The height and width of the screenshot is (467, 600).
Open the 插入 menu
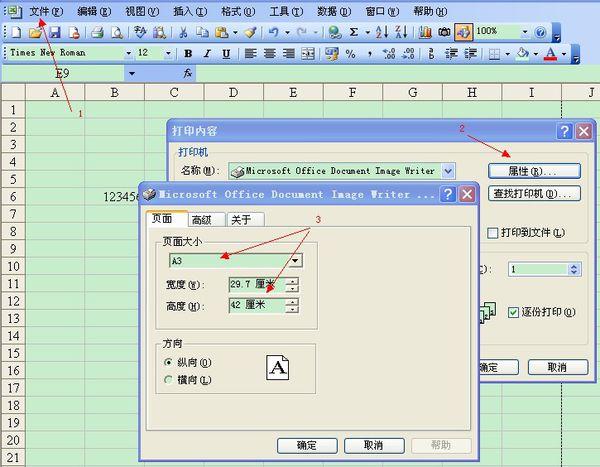point(190,11)
